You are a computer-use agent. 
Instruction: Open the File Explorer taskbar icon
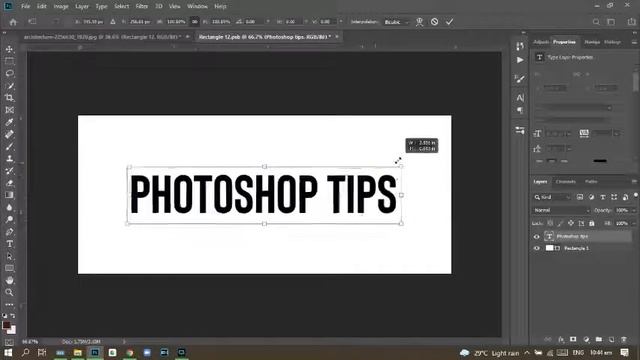pos(78,353)
